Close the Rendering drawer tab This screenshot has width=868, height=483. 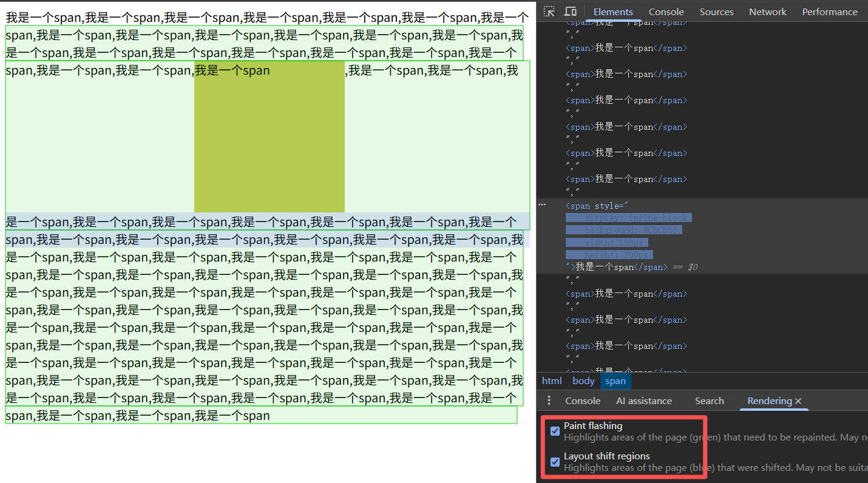[x=798, y=401]
